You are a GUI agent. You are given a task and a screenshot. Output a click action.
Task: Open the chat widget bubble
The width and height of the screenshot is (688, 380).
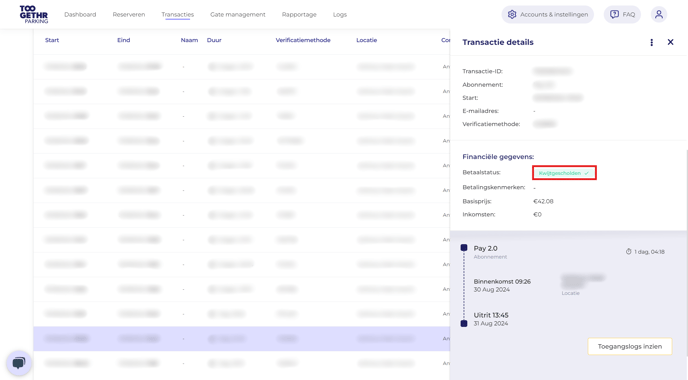click(19, 363)
